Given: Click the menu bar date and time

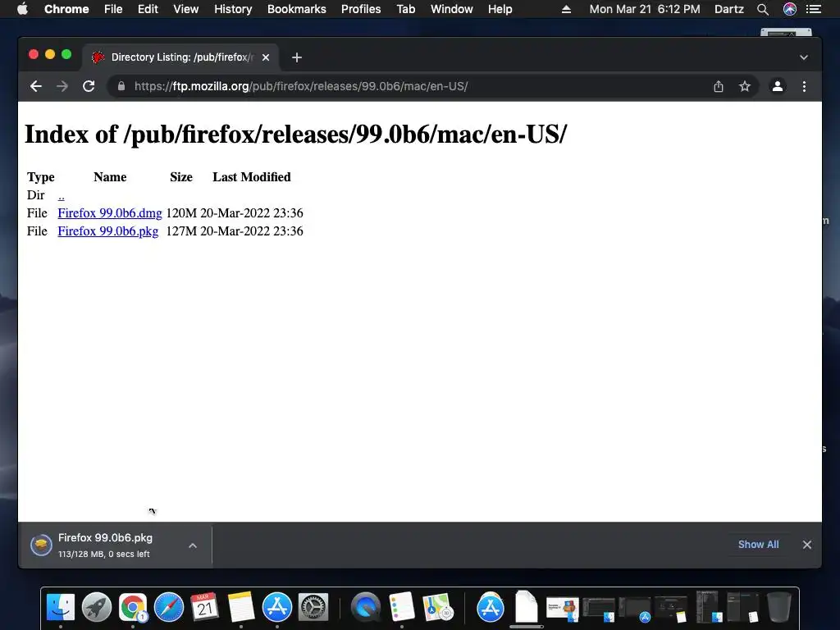Looking at the screenshot, I should (645, 9).
